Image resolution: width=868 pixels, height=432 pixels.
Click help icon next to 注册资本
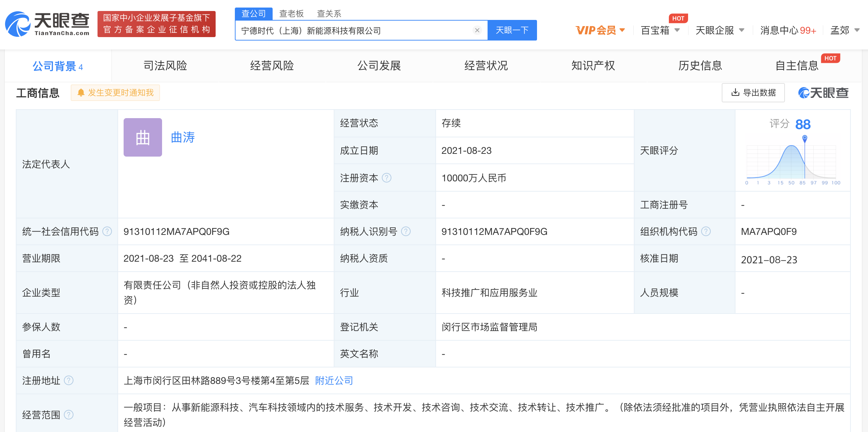(x=387, y=178)
